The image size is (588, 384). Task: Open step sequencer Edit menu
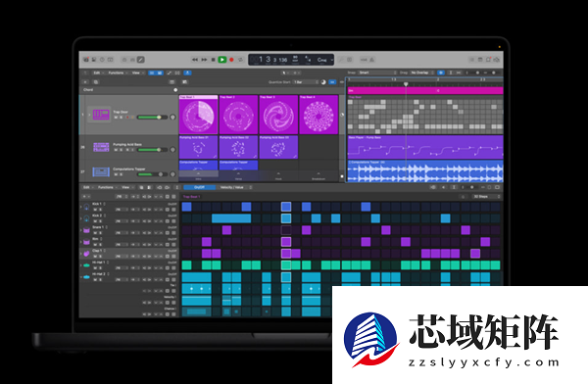click(x=87, y=187)
